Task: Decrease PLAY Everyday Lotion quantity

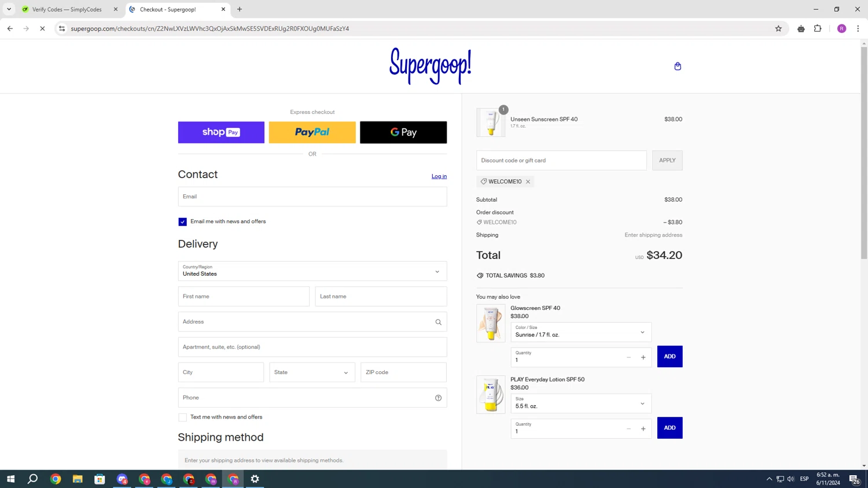Action: [628, 429]
